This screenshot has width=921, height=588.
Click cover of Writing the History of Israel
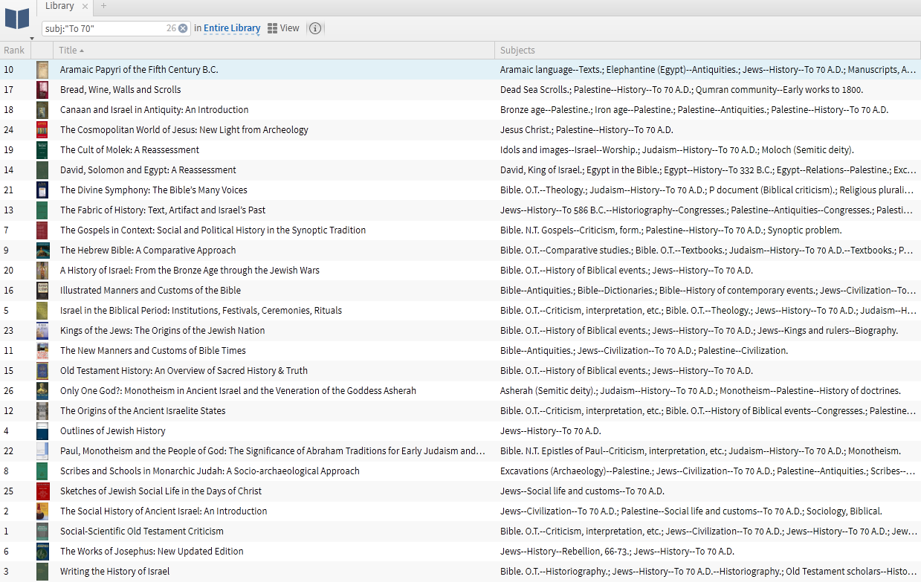click(42, 572)
